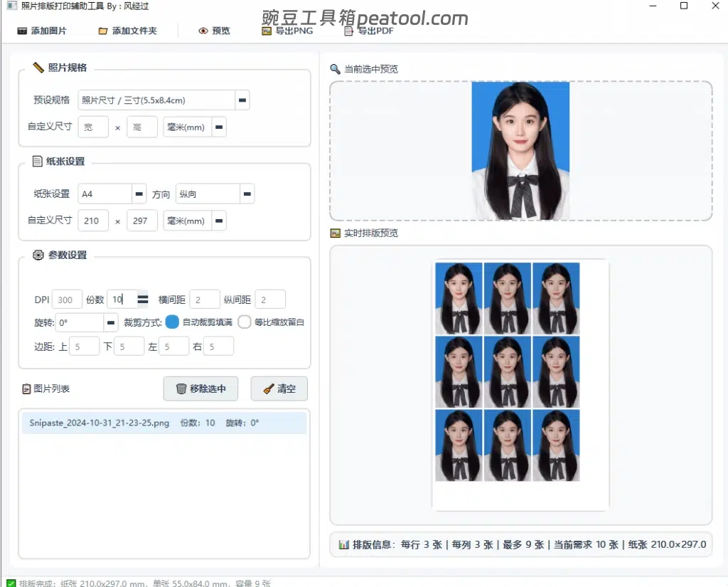Select the 等比缩放留白 radio option
The image size is (728, 587).
tap(245, 322)
